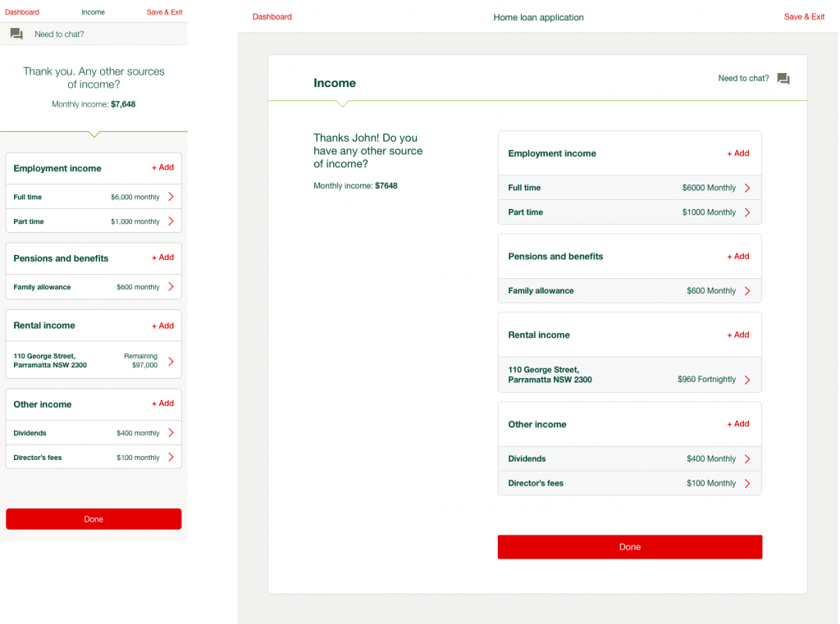Tap the Done button in mobile view
Screen dimensions: 840x624
[x=94, y=519]
